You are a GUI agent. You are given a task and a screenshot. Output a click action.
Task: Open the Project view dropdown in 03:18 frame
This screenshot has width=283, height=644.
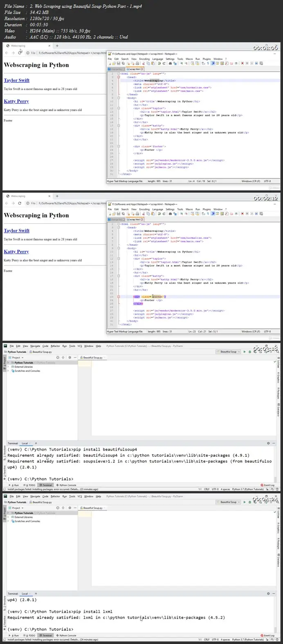(17, 358)
